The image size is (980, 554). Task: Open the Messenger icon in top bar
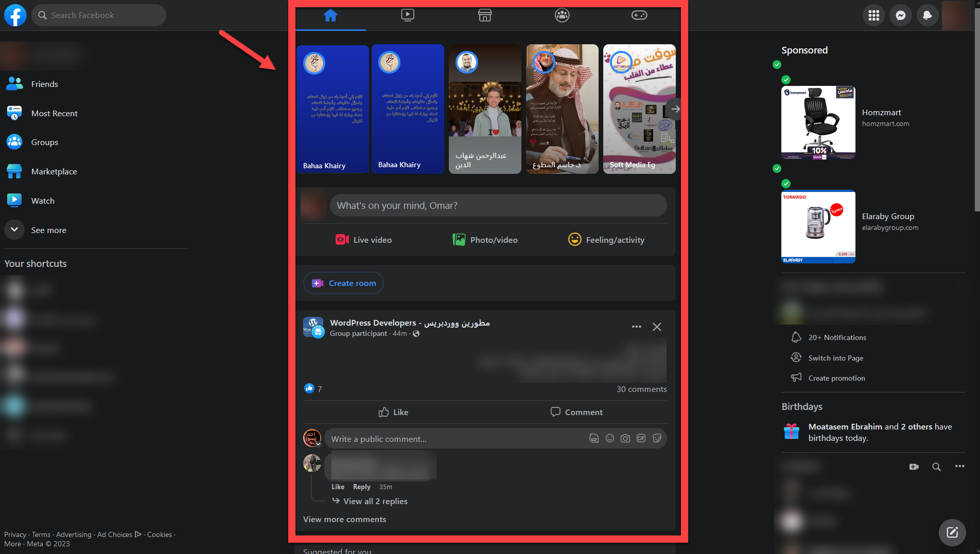[x=900, y=15]
